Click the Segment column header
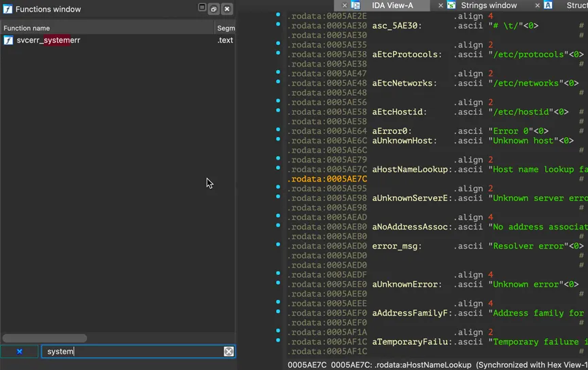 pyautogui.click(x=226, y=28)
